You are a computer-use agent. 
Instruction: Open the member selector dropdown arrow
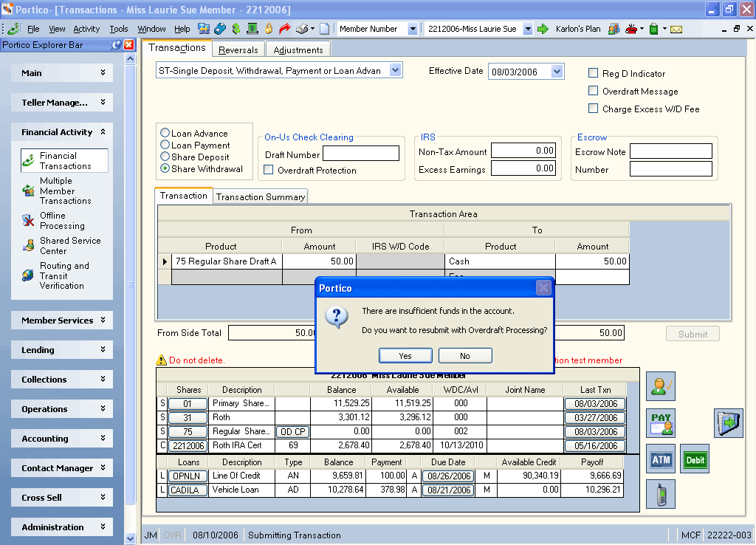click(528, 29)
